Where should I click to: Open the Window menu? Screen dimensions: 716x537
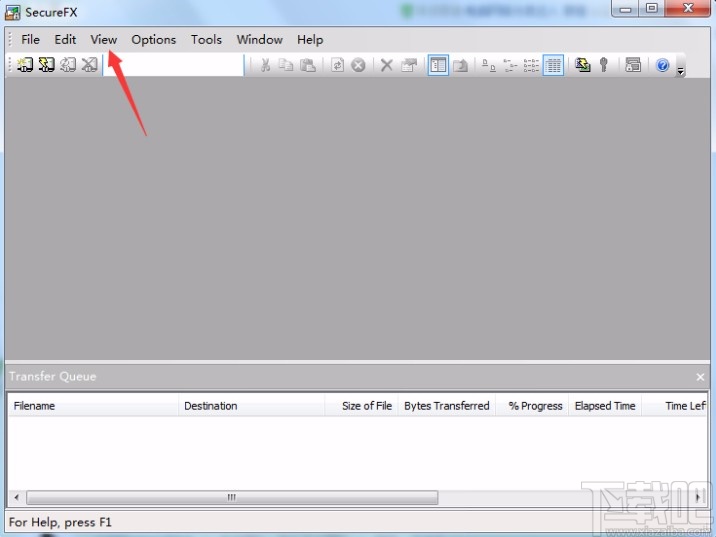(260, 40)
